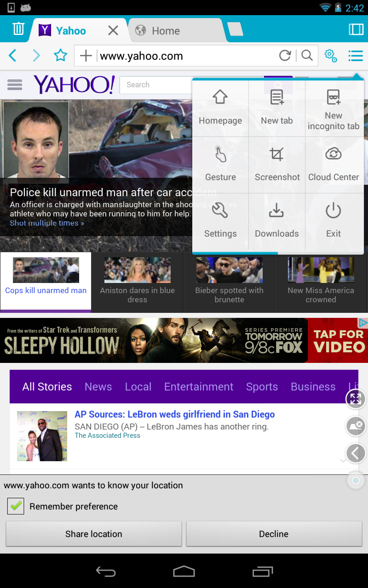Image resolution: width=368 pixels, height=588 pixels.
Task: Select 'New Miss America crowned' thumbnail
Action: [321, 282]
